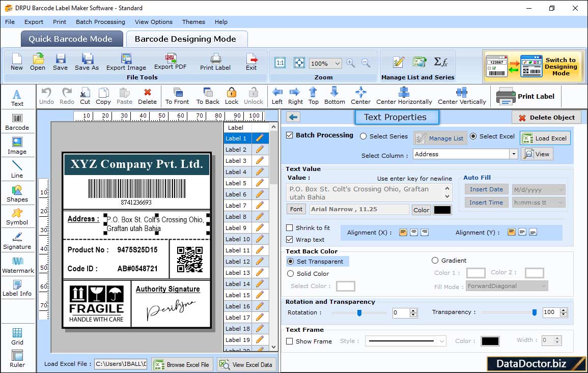Increase the Rotation spinner value
The height and width of the screenshot is (373, 588).
[413, 310]
